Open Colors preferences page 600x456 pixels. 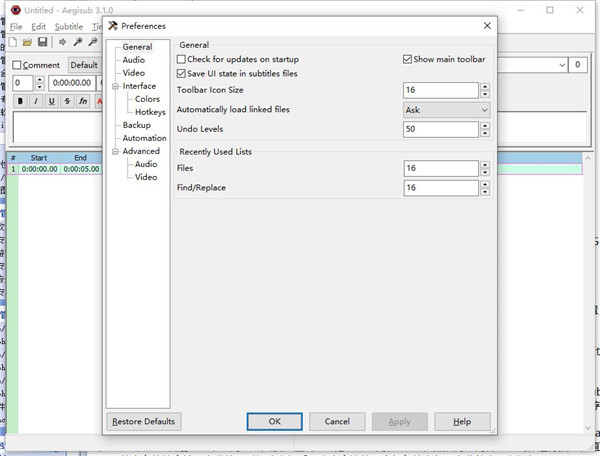point(147,99)
